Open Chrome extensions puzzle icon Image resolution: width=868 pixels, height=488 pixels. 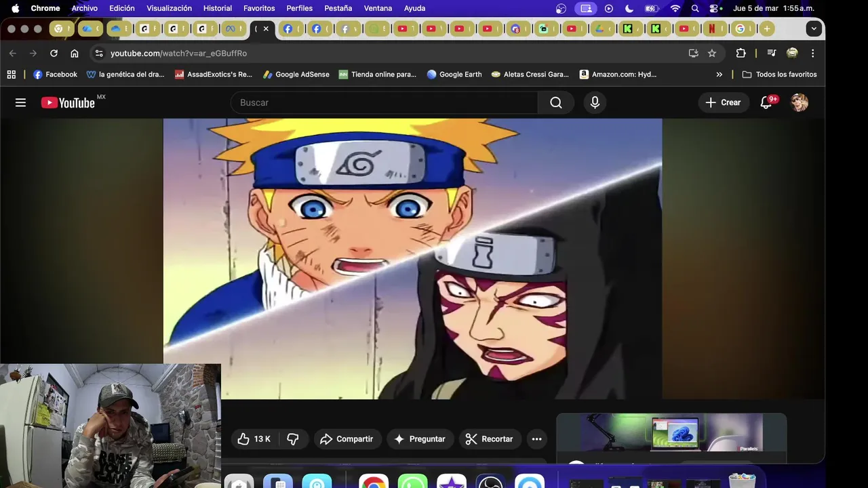[x=741, y=53]
